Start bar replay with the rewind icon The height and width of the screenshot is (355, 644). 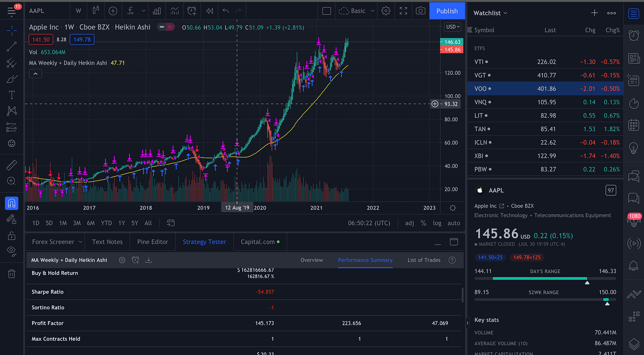tap(210, 11)
